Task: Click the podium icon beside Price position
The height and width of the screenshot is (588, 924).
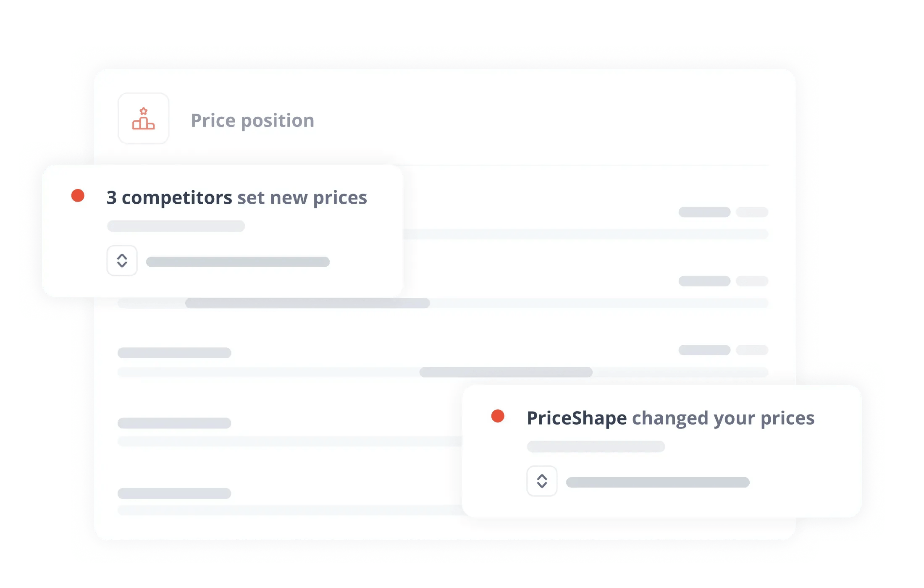Action: (144, 119)
